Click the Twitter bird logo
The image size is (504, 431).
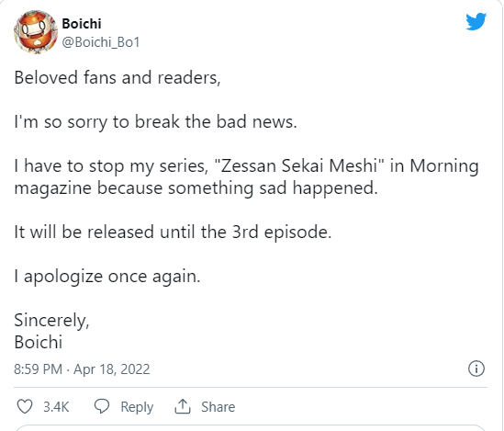(x=476, y=21)
